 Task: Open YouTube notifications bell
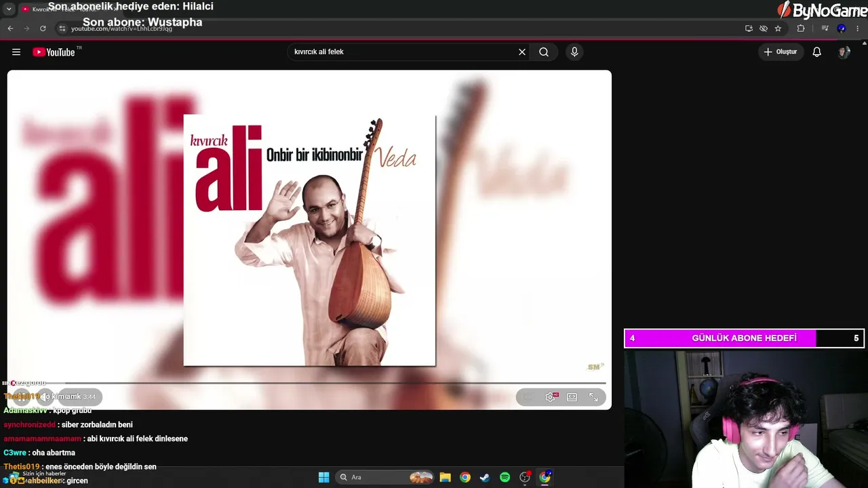click(817, 52)
